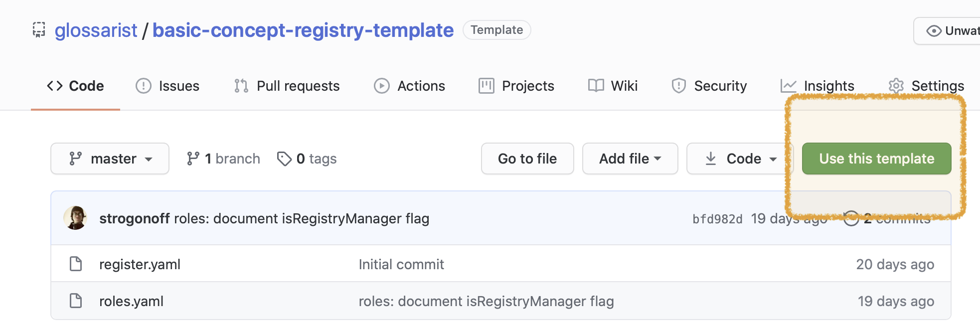Expand the Add file dropdown

pyautogui.click(x=630, y=159)
